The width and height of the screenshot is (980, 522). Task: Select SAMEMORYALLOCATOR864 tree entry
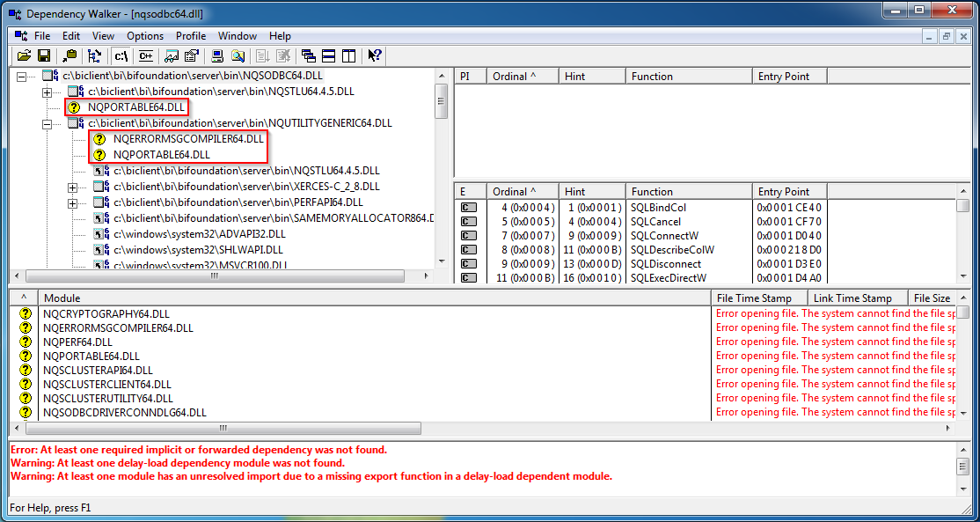pyautogui.click(x=274, y=218)
